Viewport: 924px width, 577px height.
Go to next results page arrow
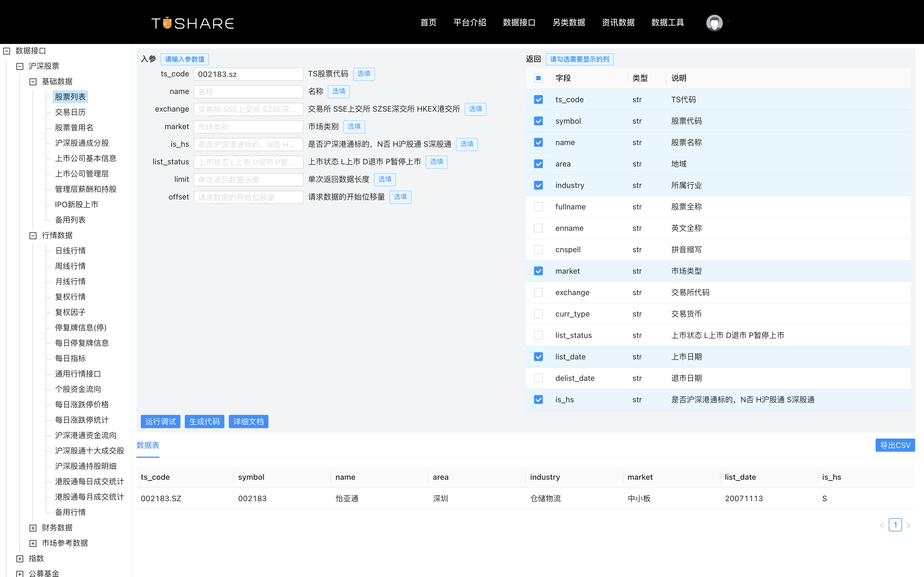[909, 525]
